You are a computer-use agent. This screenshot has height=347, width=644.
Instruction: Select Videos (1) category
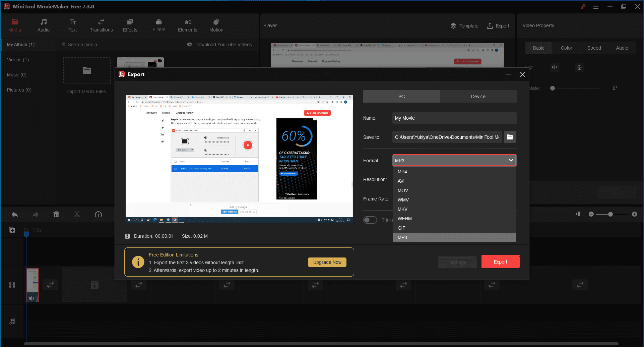point(18,60)
